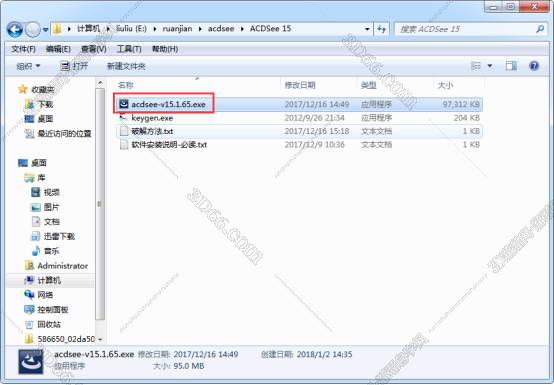Go back with the Back arrow button
Screen dimensions: 554x385
15,29
